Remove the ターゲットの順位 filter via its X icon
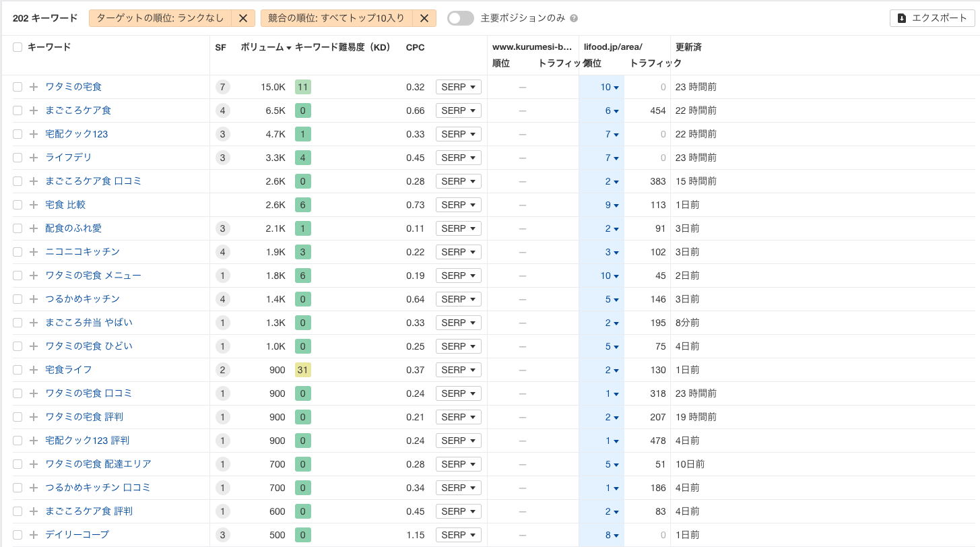This screenshot has height=547, width=980. 243,18
